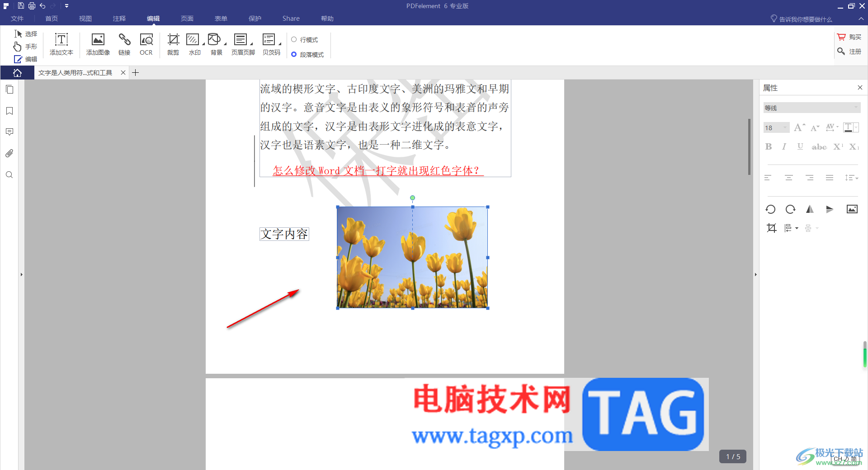
Task: Click the increase font size icon
Action: (x=799, y=127)
